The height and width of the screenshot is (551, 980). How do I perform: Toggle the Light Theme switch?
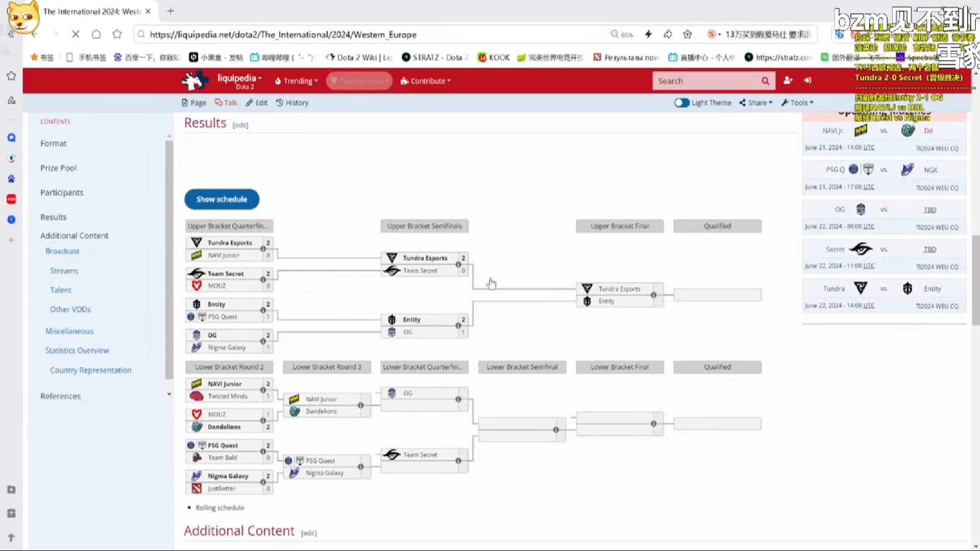tap(681, 103)
